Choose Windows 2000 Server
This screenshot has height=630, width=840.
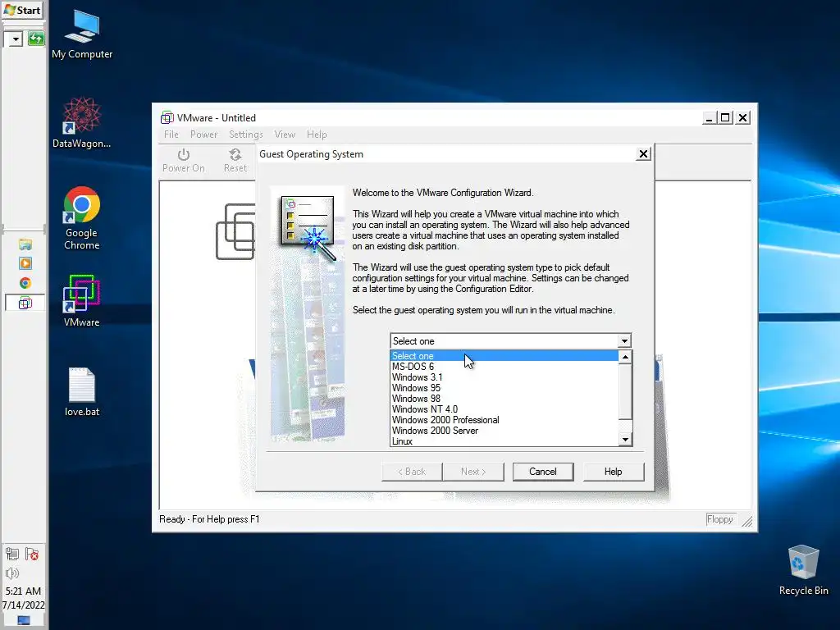[x=504, y=431]
